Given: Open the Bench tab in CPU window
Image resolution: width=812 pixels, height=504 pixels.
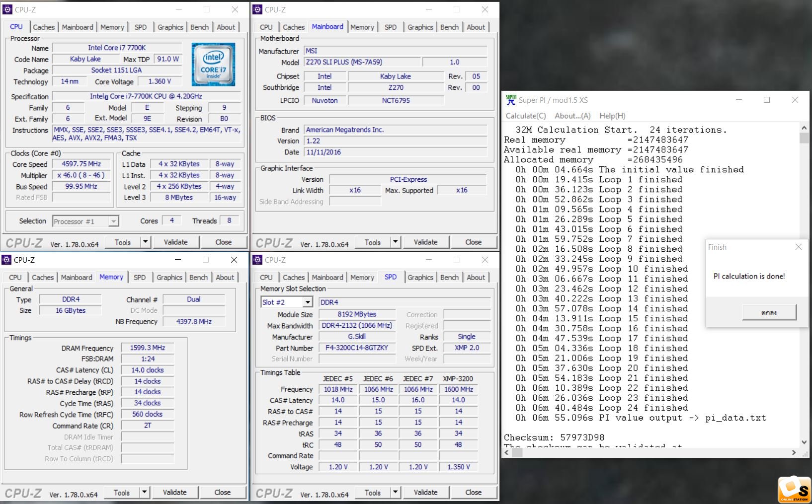Looking at the screenshot, I should coord(200,27).
